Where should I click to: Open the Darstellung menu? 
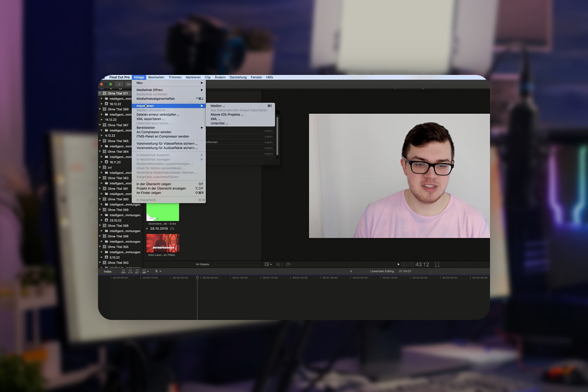point(238,77)
